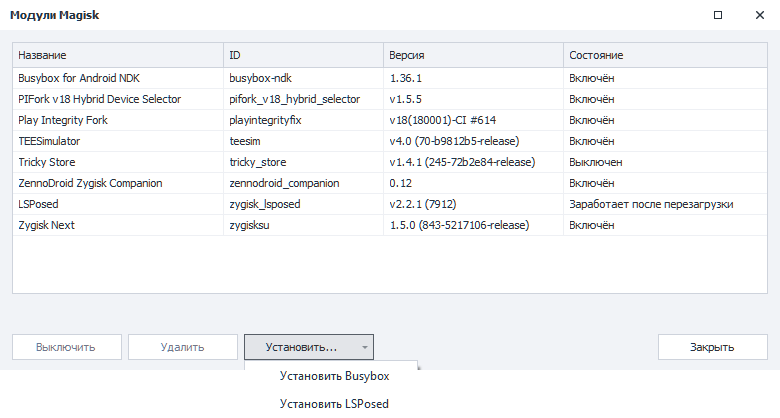Select the disabled Tricky Store module

tap(390, 162)
